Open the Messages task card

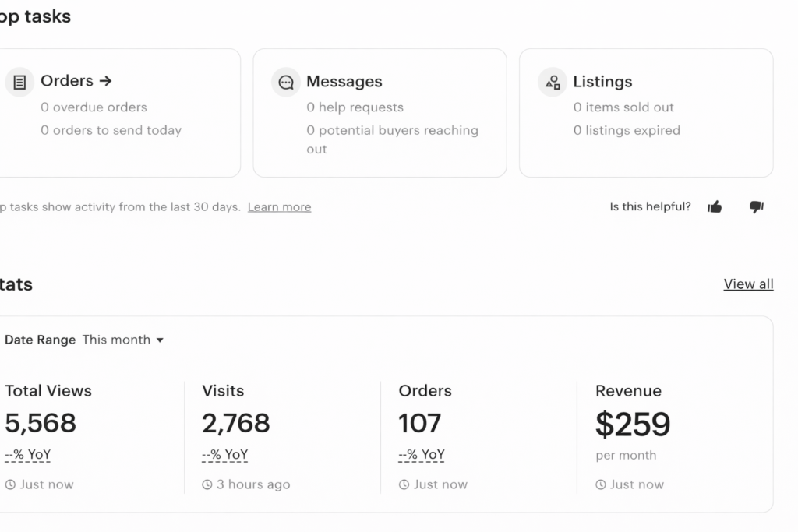pyautogui.click(x=380, y=113)
